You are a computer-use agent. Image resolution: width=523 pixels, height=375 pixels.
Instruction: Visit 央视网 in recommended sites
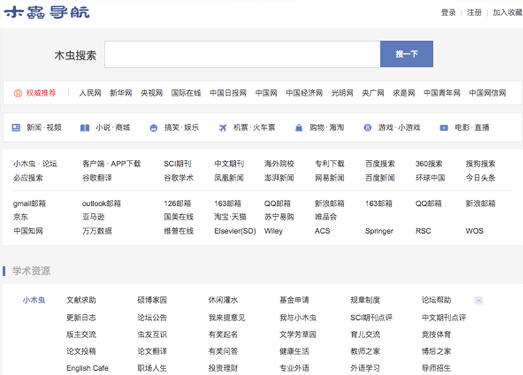click(151, 93)
